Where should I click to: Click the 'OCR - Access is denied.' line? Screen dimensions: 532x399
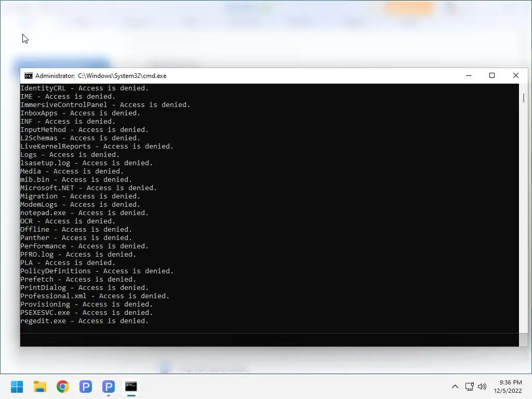[x=68, y=221]
